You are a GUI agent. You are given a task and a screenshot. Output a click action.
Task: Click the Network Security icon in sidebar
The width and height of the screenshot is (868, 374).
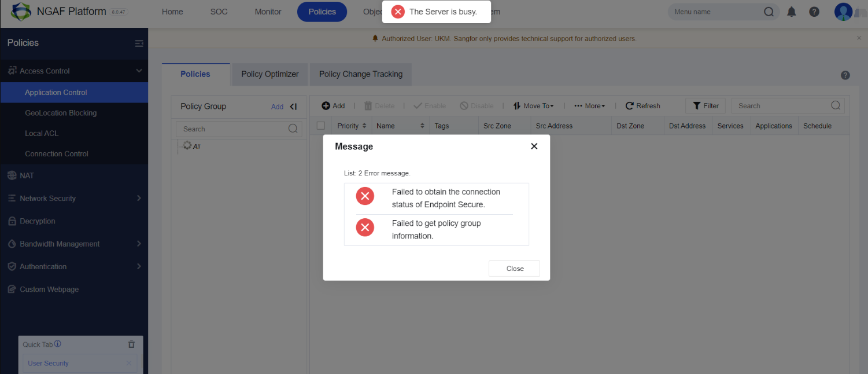(12, 198)
